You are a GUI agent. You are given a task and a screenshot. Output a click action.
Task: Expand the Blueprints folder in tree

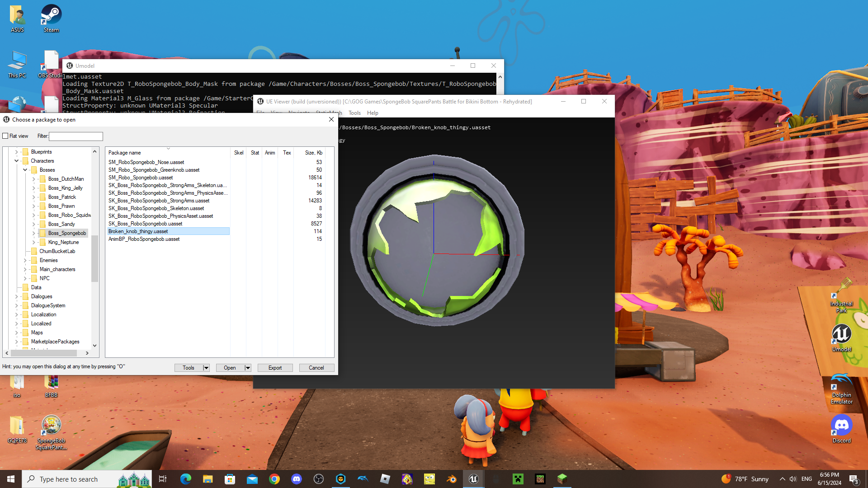17,152
